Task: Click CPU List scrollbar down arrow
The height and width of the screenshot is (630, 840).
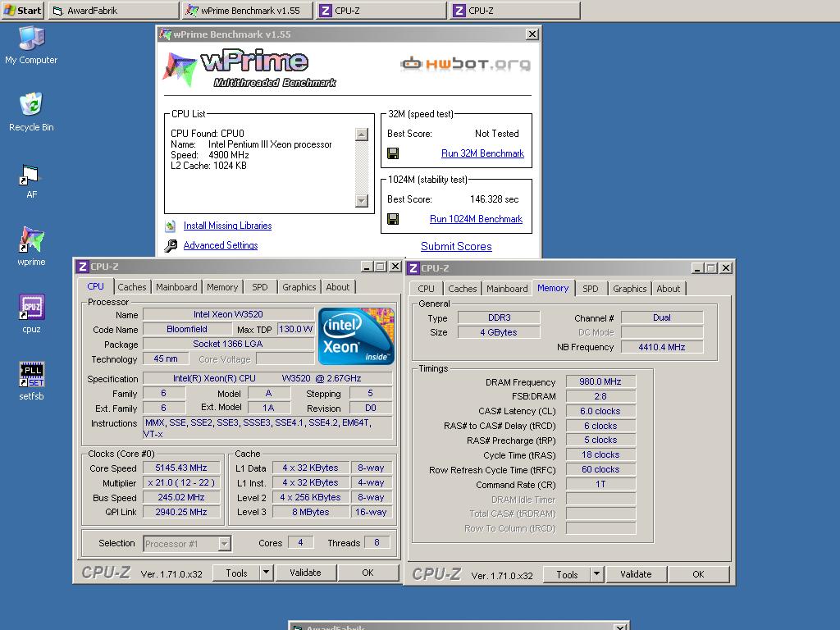Action: (362, 200)
